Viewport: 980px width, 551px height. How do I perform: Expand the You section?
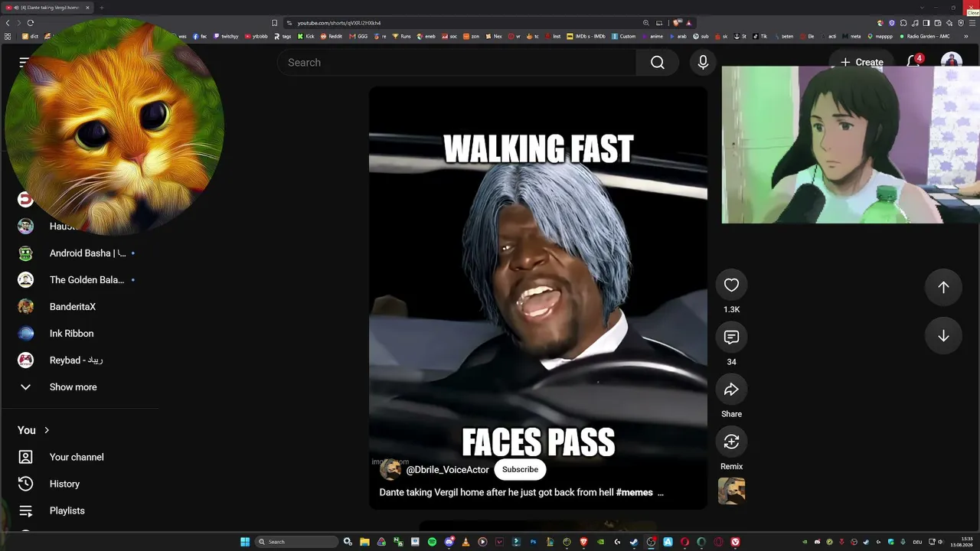(34, 430)
